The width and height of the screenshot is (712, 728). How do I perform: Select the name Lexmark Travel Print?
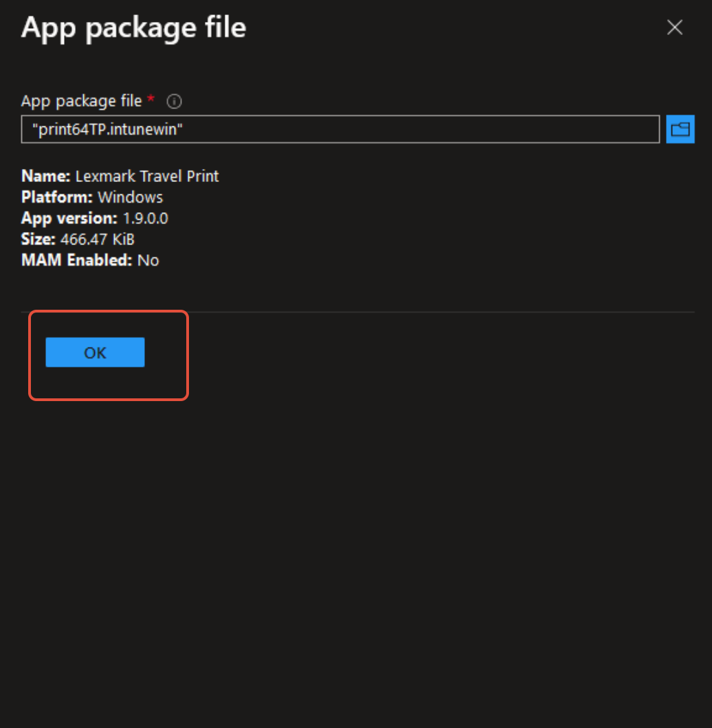click(x=147, y=177)
